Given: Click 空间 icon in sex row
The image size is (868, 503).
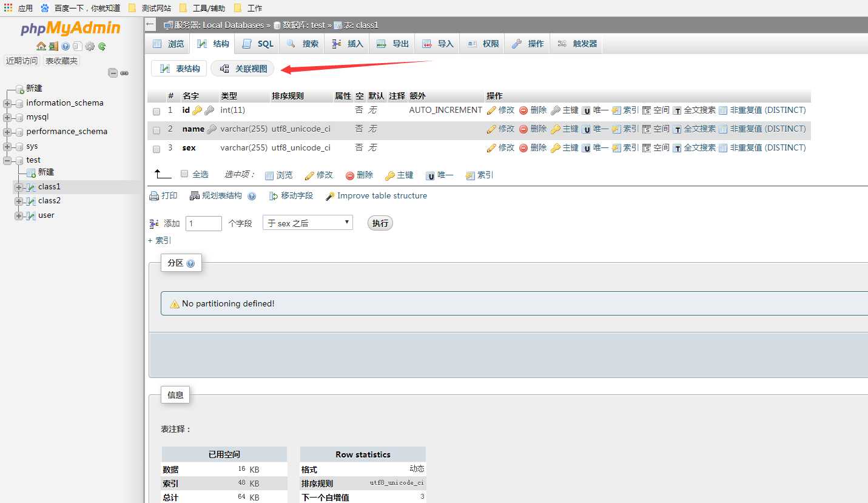Looking at the screenshot, I should pos(647,148).
